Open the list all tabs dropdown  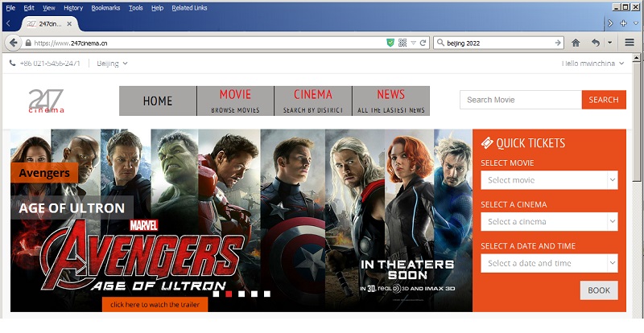point(636,23)
